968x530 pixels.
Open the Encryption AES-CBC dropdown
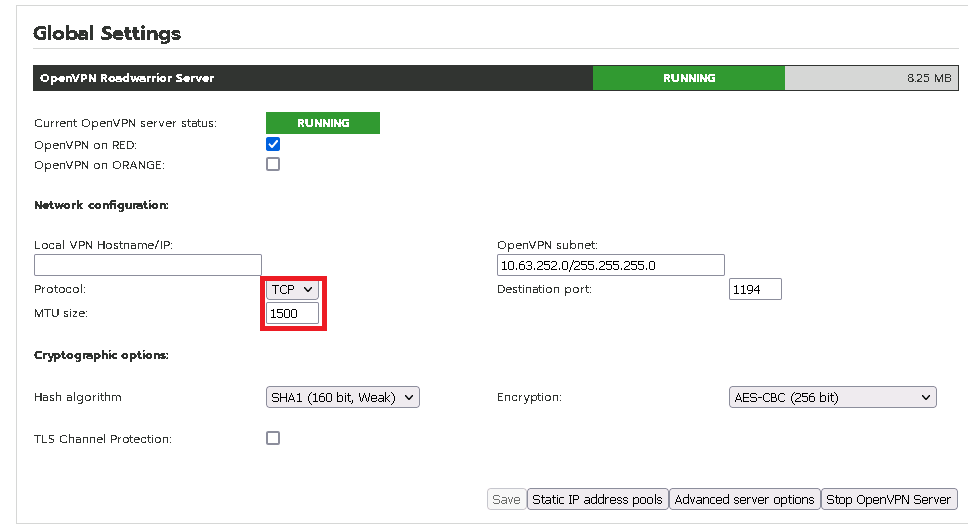pos(833,397)
